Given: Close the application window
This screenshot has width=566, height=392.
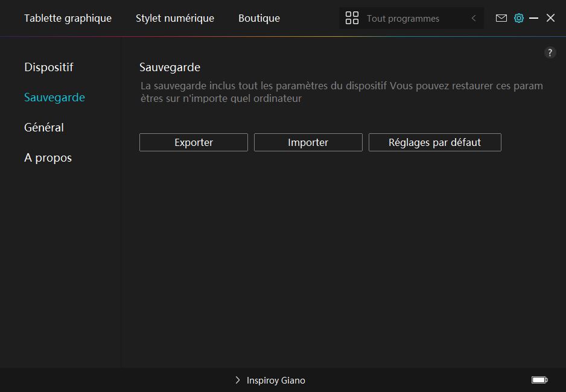Looking at the screenshot, I should coord(550,18).
